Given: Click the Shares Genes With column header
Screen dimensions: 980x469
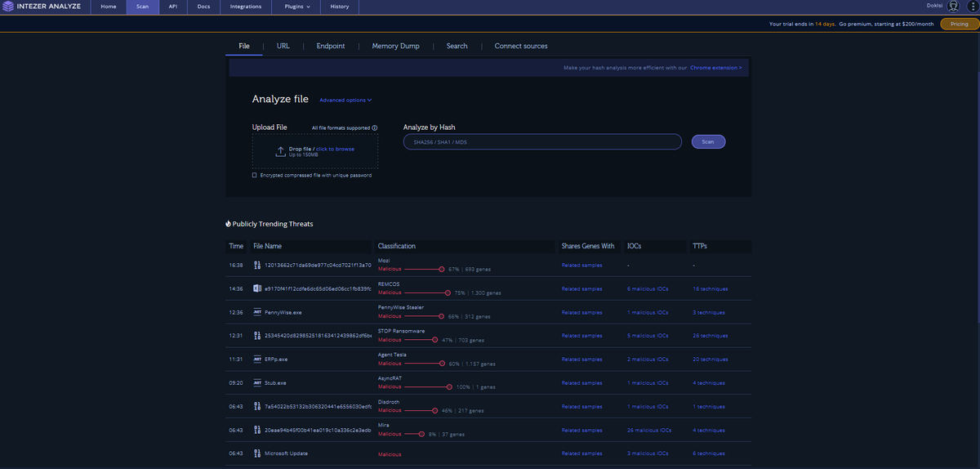Looking at the screenshot, I should point(588,246).
